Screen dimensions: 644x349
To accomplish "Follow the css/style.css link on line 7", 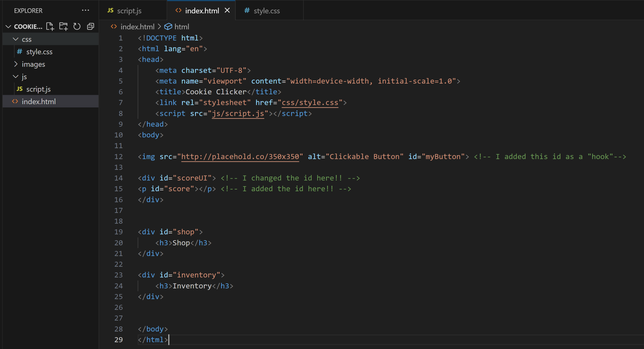I will (x=310, y=102).
